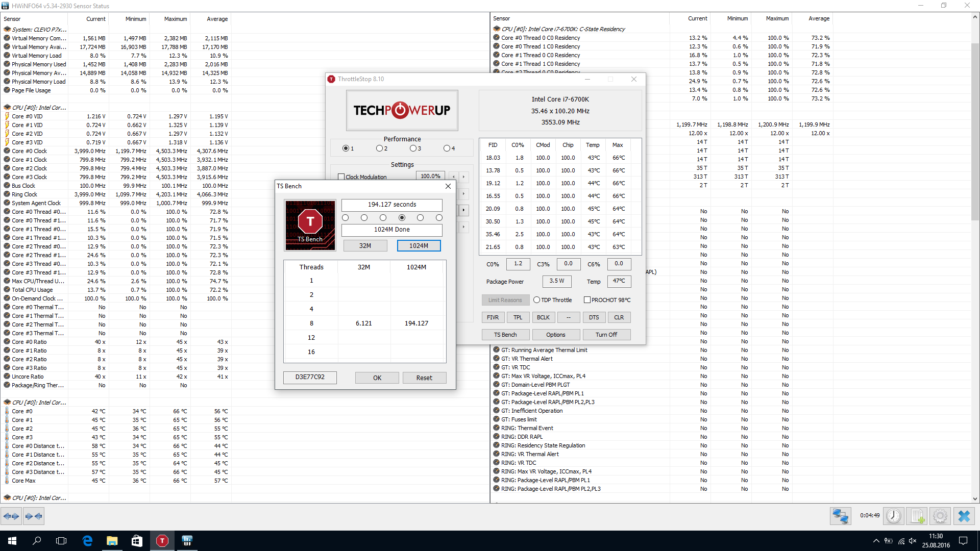
Task: Click the FID column header
Action: coord(493,145)
